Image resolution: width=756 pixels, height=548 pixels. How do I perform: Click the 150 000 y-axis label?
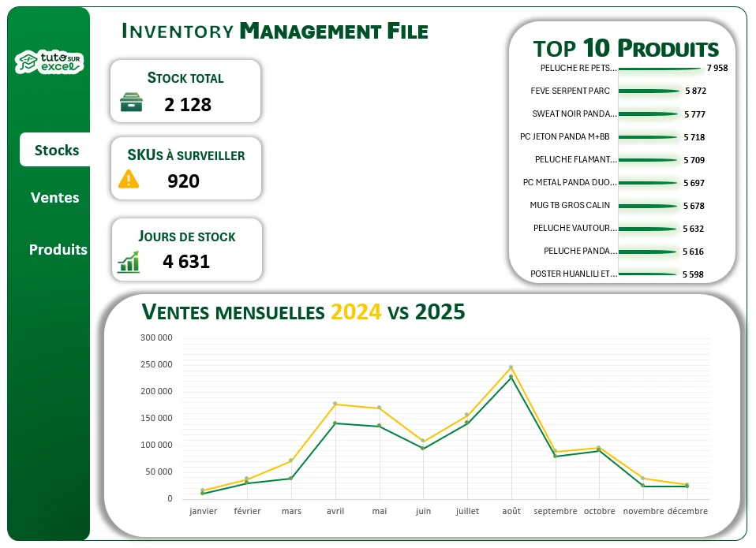pyautogui.click(x=156, y=418)
